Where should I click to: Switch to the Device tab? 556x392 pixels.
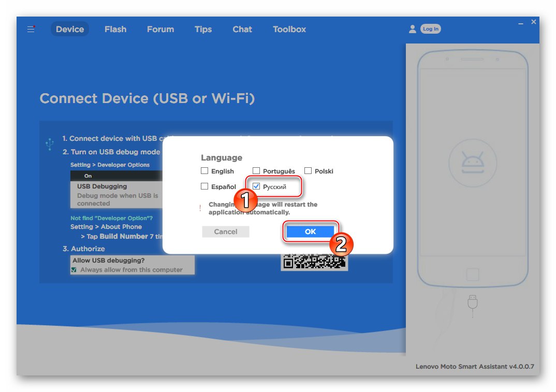coord(70,29)
